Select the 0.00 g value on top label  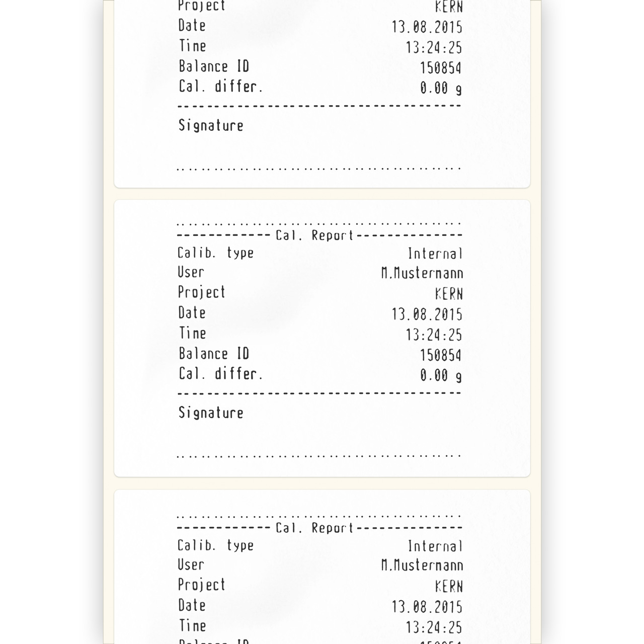(441, 89)
